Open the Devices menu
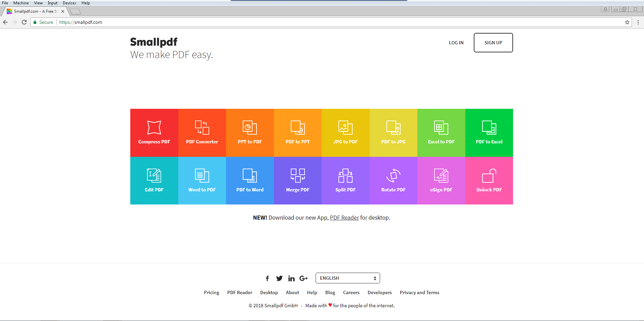Image resolution: width=644 pixels, height=321 pixels. pos(69,3)
